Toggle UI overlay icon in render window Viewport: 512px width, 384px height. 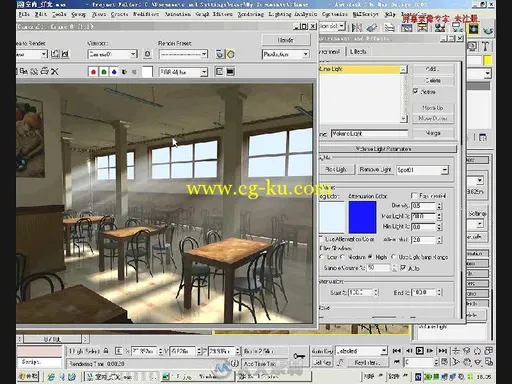219,72
